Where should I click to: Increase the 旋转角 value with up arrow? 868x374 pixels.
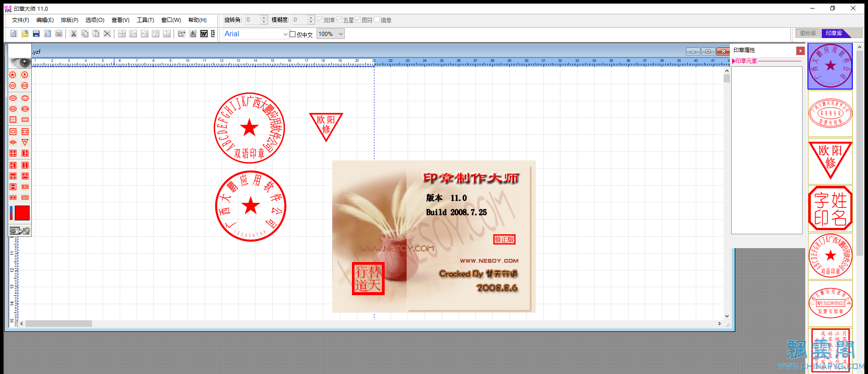tap(264, 17)
